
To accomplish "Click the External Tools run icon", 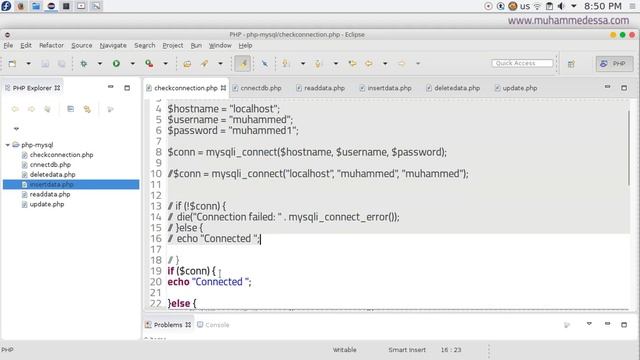I will (149, 64).
